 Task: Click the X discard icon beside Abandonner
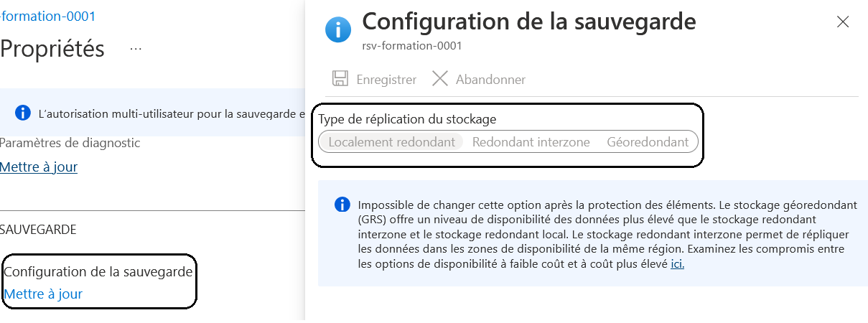coord(440,78)
